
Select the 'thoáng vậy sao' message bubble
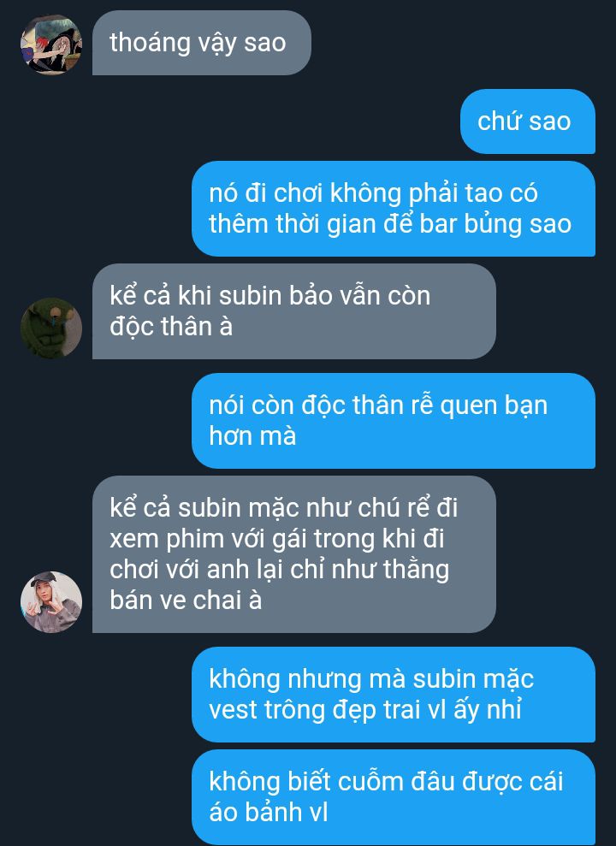coord(202,43)
